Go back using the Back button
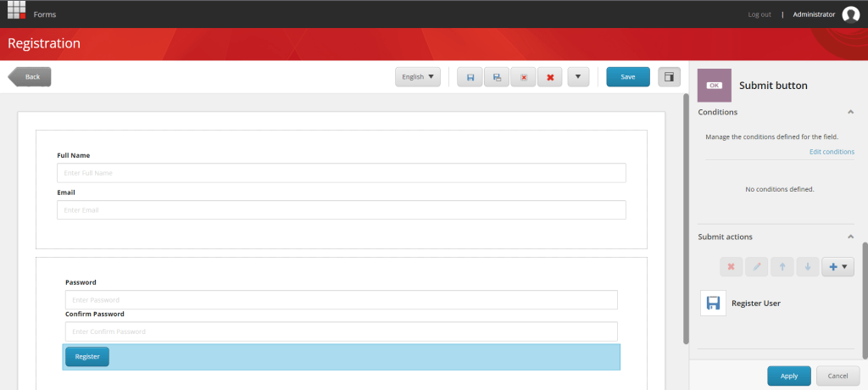 (x=31, y=77)
